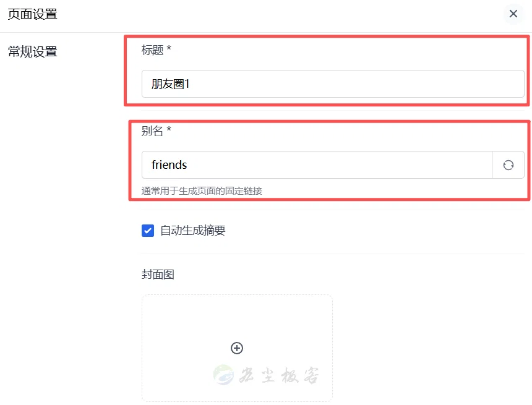Regenerate alias with the refresh icon
This screenshot has height=405, width=532.
[x=508, y=165]
